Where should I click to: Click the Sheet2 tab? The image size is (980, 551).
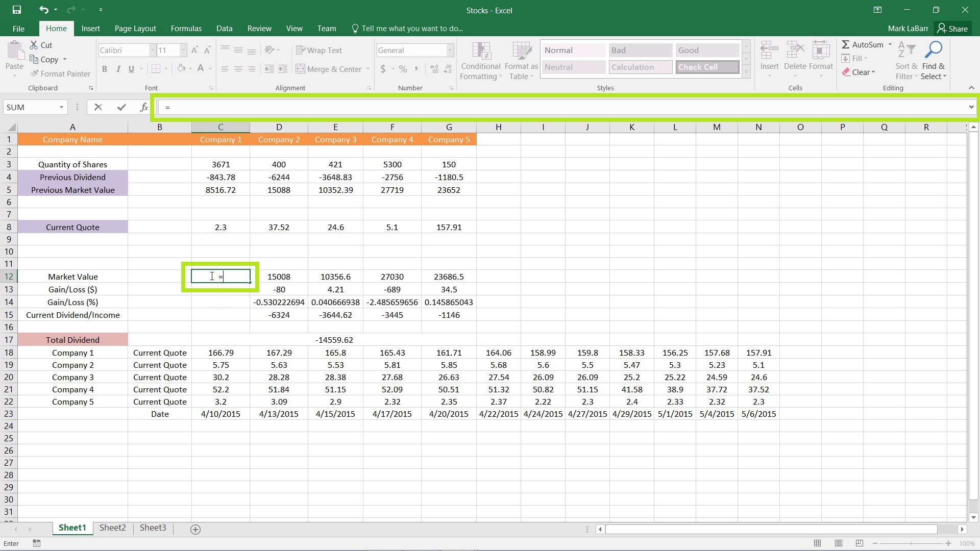112,528
